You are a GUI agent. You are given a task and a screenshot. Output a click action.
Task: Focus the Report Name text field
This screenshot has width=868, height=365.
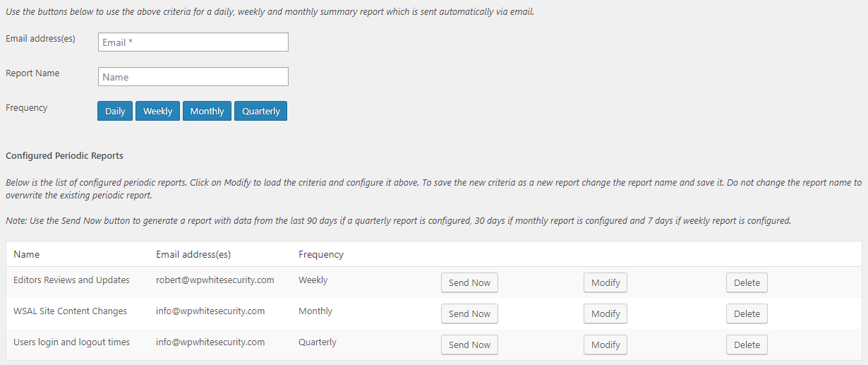coord(193,77)
